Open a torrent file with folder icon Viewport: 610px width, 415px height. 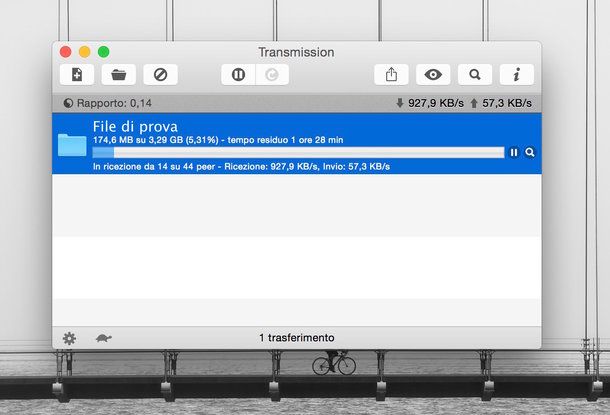tap(119, 74)
